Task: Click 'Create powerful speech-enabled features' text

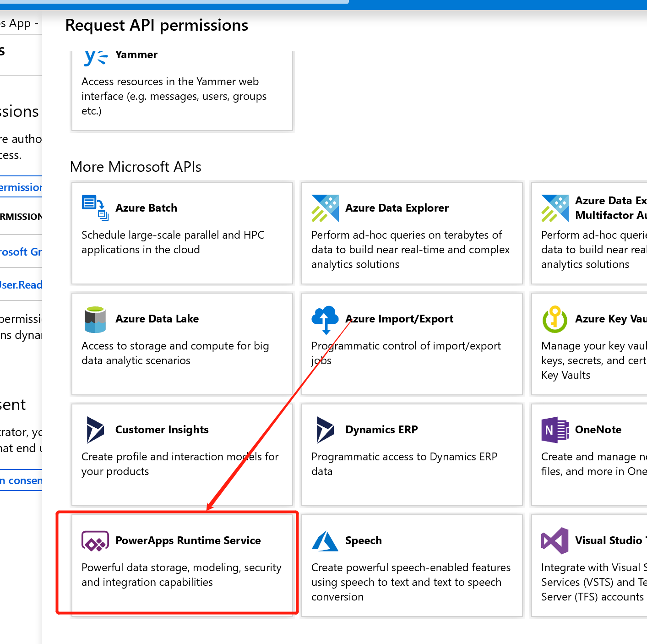Action: [411, 582]
